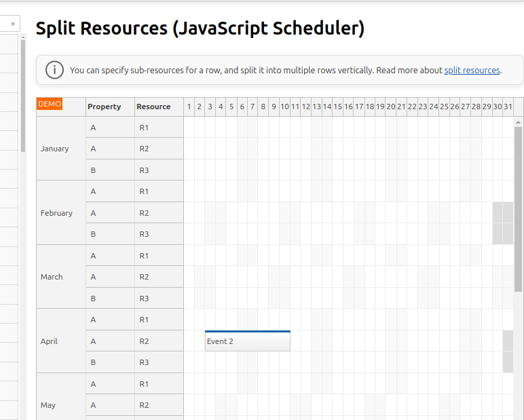Select R2 resource in April group
The width and height of the screenshot is (524, 420).
click(x=159, y=341)
